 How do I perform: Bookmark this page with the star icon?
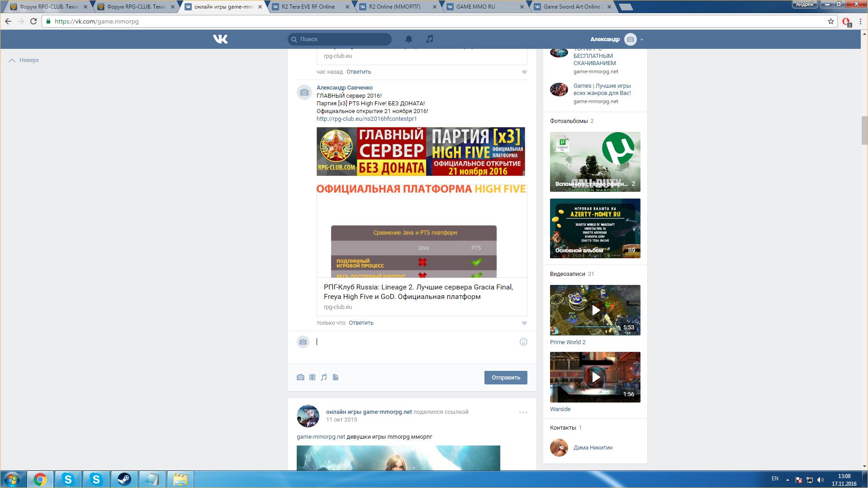click(831, 21)
